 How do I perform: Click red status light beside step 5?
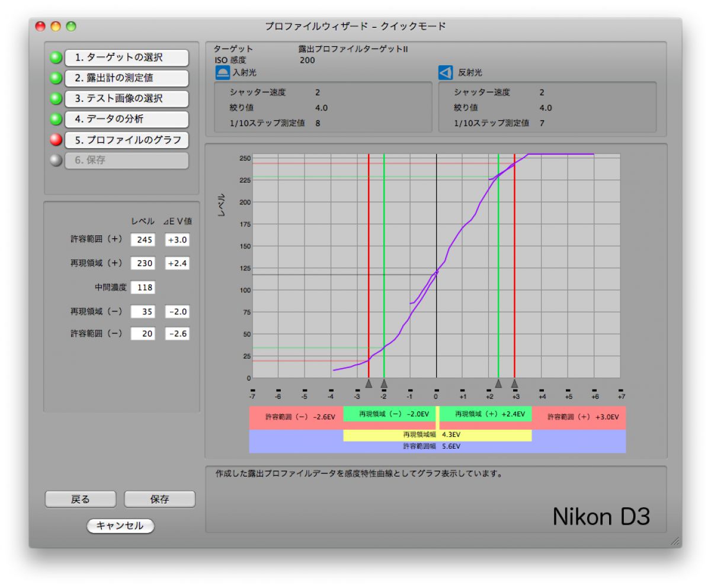[x=56, y=140]
